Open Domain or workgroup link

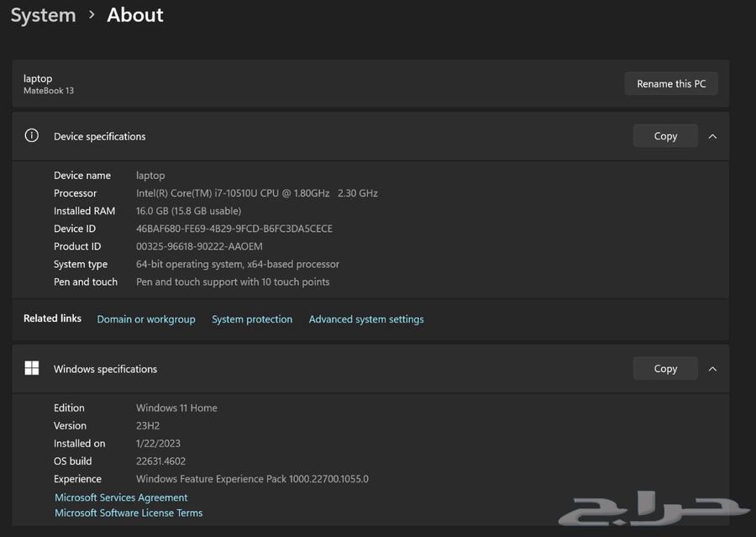(x=146, y=319)
